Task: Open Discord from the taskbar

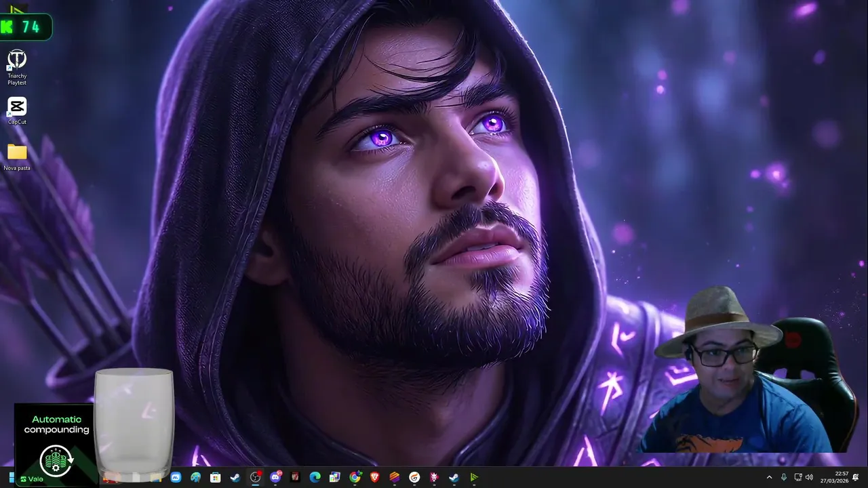Action: (x=275, y=477)
